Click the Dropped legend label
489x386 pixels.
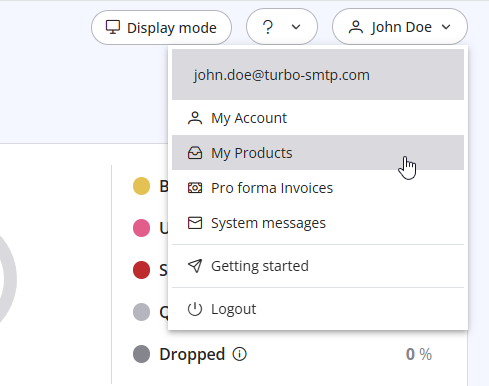point(192,354)
